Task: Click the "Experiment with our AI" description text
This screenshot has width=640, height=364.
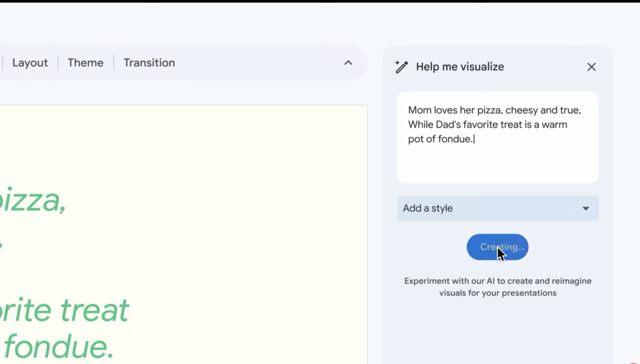Action: click(497, 287)
